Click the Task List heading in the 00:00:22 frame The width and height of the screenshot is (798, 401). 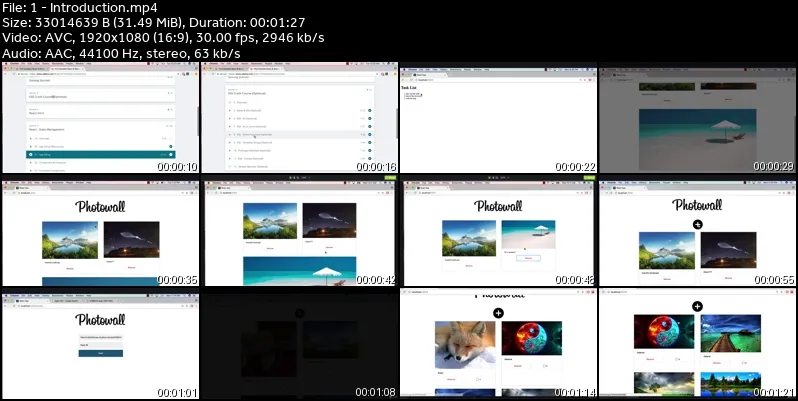pyautogui.click(x=409, y=88)
